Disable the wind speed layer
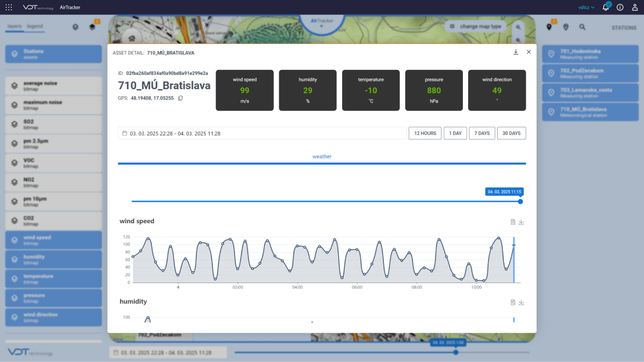The width and height of the screenshot is (644, 362). pyautogui.click(x=53, y=240)
